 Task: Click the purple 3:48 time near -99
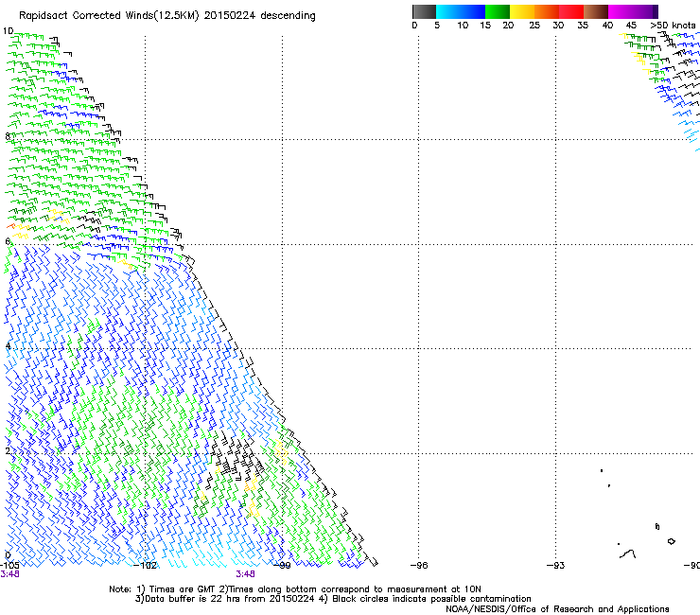click(x=246, y=574)
